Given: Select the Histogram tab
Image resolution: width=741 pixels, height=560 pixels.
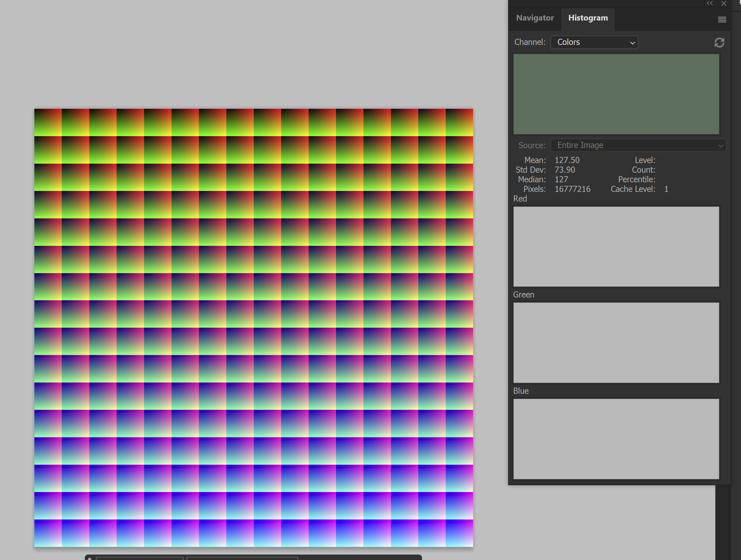Looking at the screenshot, I should point(587,18).
